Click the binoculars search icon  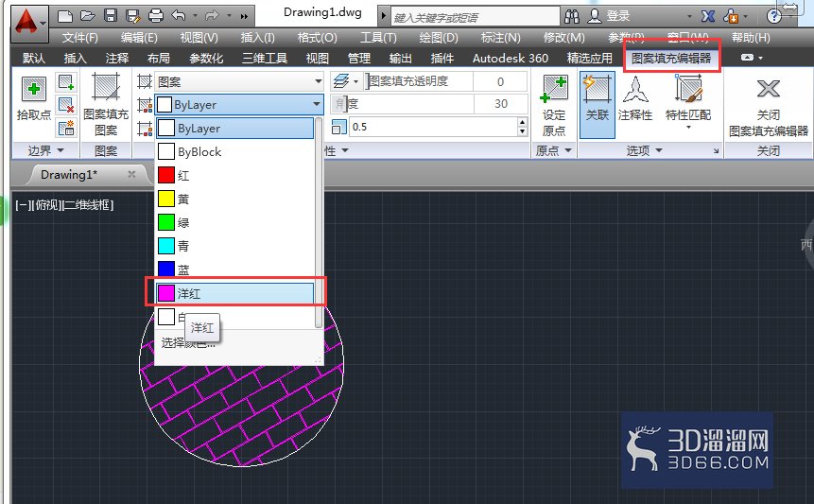572,17
